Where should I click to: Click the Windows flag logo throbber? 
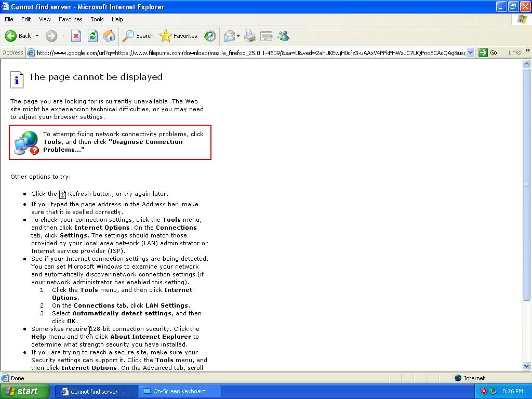(x=522, y=19)
